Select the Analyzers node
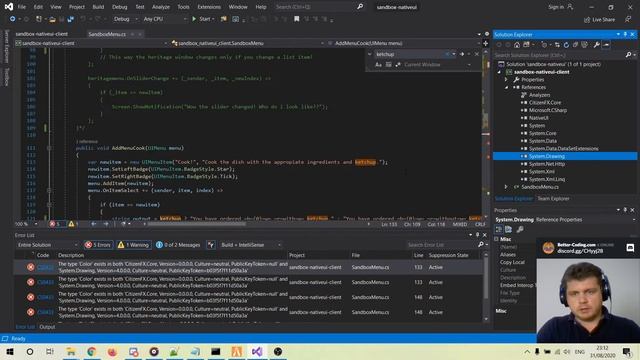640x360 pixels. 539,95
